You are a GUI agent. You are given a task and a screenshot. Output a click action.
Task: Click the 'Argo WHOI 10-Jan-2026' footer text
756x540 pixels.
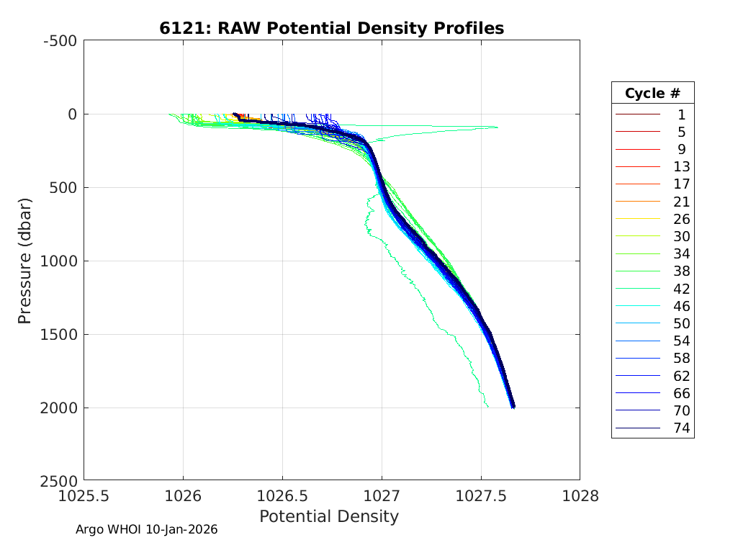(147, 530)
